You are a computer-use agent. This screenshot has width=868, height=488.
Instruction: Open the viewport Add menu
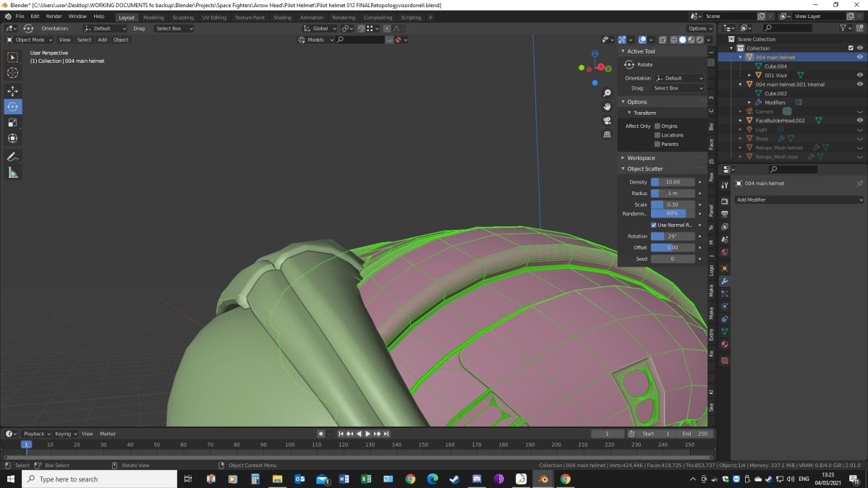(x=102, y=40)
